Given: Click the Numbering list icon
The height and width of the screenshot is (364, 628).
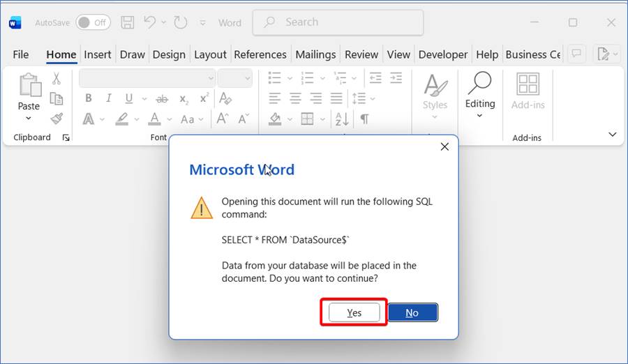Looking at the screenshot, I should point(307,78).
